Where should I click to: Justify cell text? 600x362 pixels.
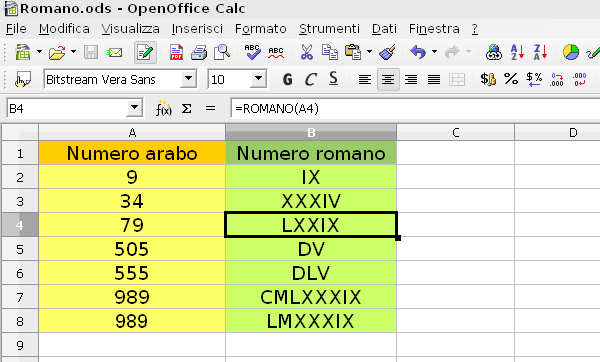[x=434, y=80]
